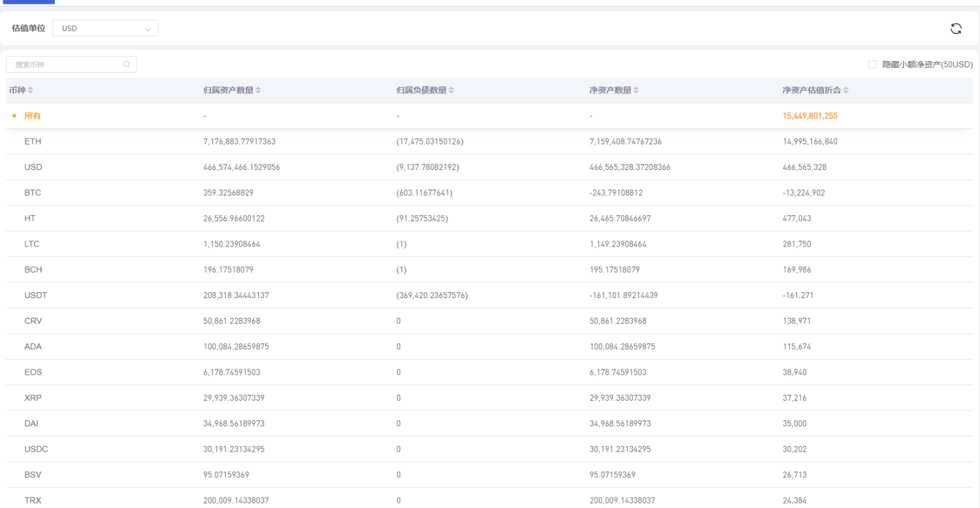Click total value 15,449,801,255
The height and width of the screenshot is (508, 980).
click(809, 116)
